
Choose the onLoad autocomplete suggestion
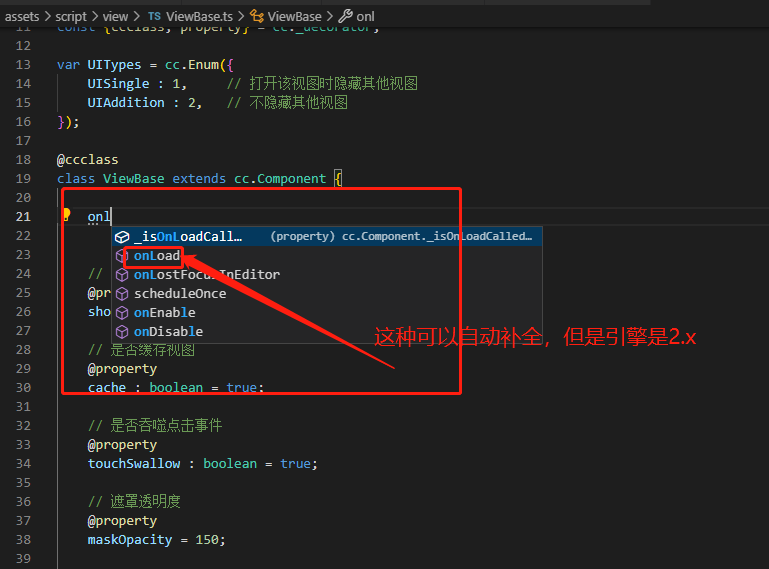(x=327, y=256)
